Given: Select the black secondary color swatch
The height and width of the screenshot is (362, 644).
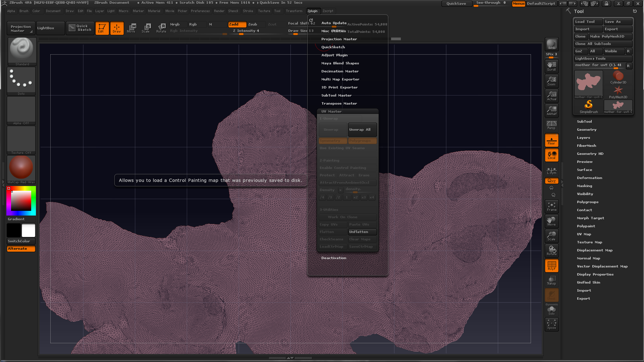Looking at the screenshot, I should 14,231.
